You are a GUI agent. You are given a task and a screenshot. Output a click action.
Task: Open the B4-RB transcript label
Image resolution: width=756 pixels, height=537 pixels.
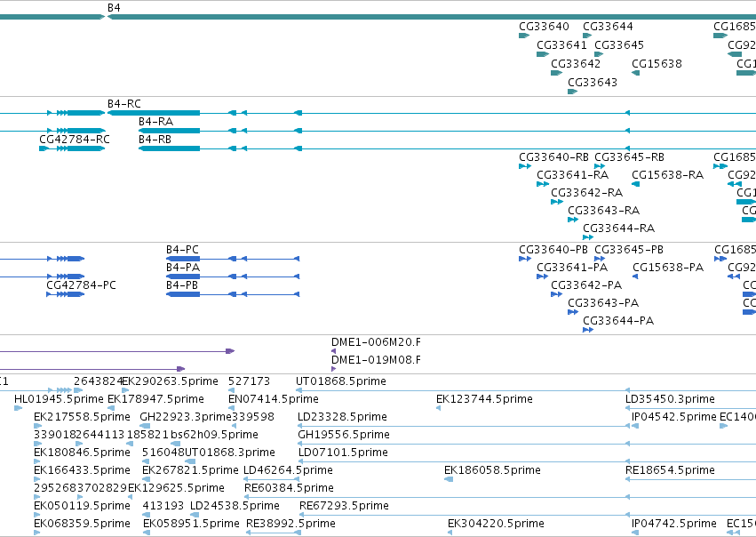(155, 140)
